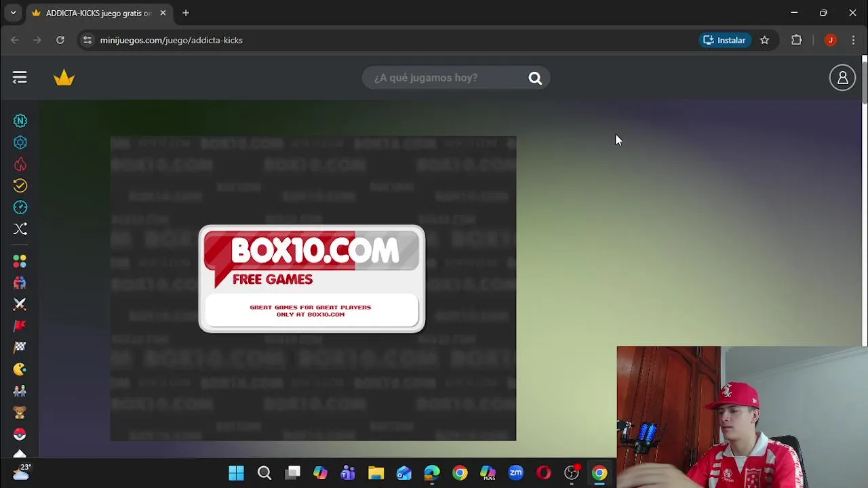Open the Chrome profile avatar 'J'

(830, 40)
